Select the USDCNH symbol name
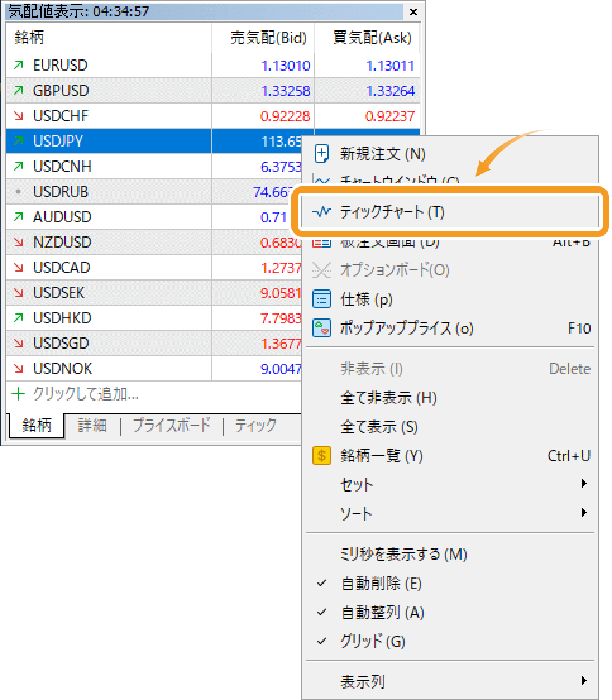The height and width of the screenshot is (700, 612). [x=62, y=167]
